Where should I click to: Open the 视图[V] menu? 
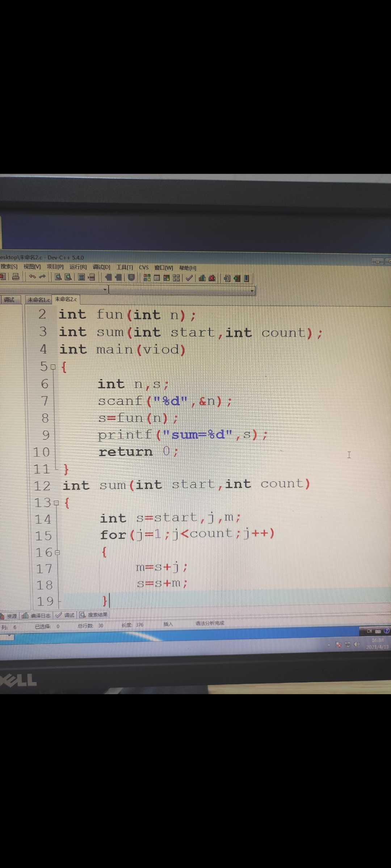(32, 267)
